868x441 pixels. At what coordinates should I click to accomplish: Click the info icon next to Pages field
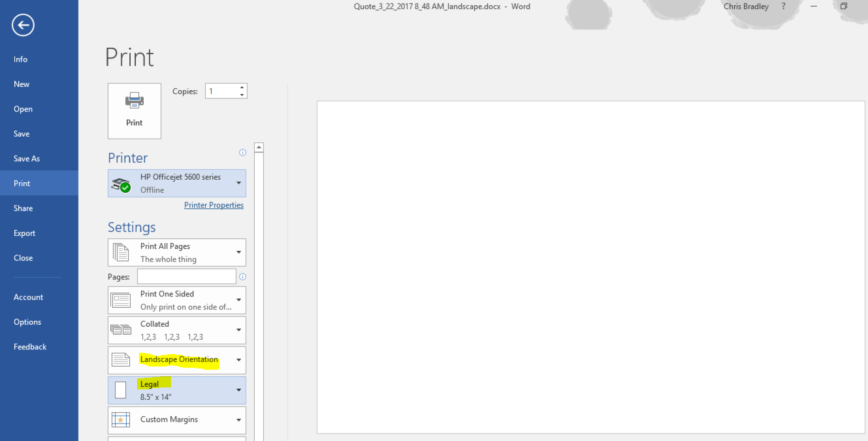tap(243, 276)
